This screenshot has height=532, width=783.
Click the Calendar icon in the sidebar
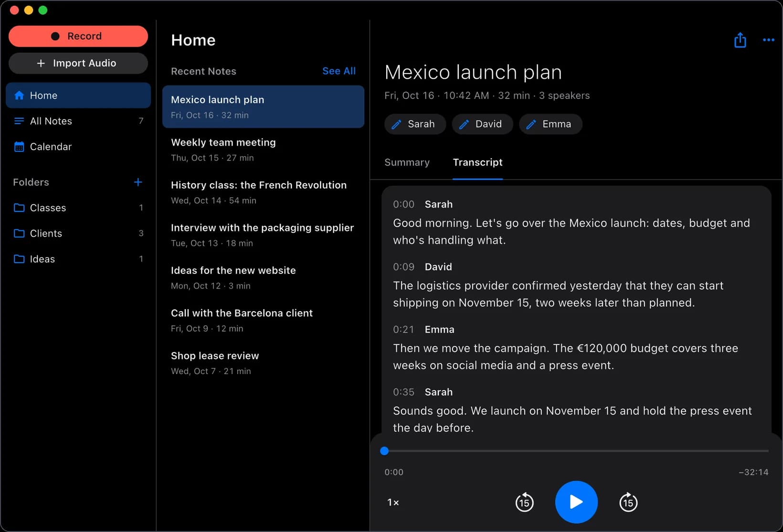point(19,146)
